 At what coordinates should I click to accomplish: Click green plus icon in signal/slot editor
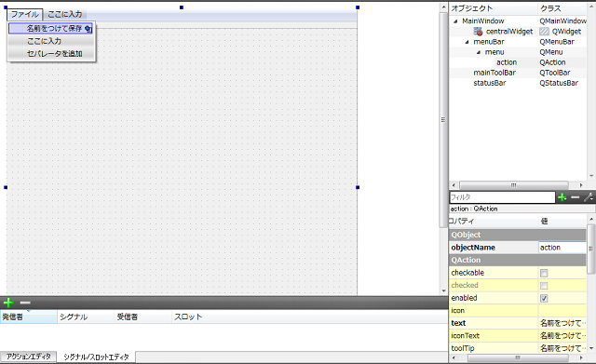8,303
